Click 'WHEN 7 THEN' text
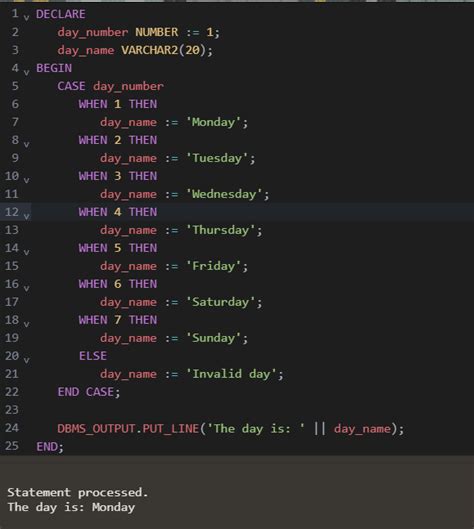The height and width of the screenshot is (529, 474). point(118,320)
